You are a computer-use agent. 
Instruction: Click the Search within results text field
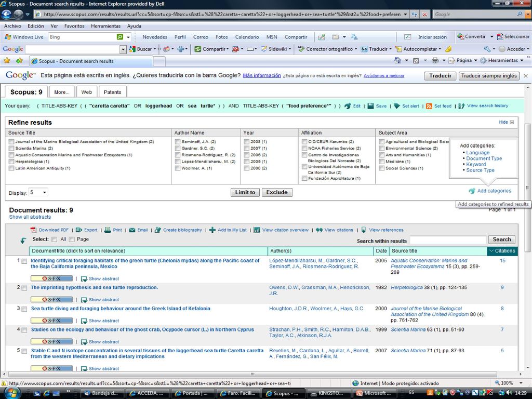click(448, 240)
